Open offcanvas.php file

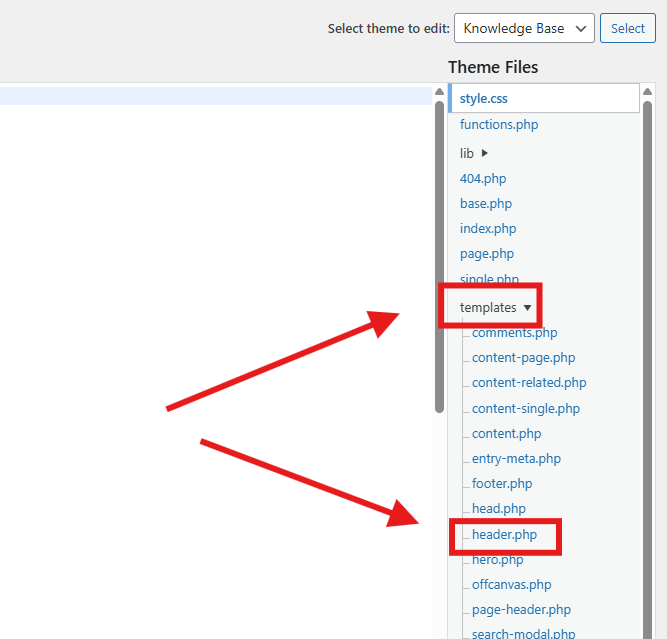click(511, 585)
